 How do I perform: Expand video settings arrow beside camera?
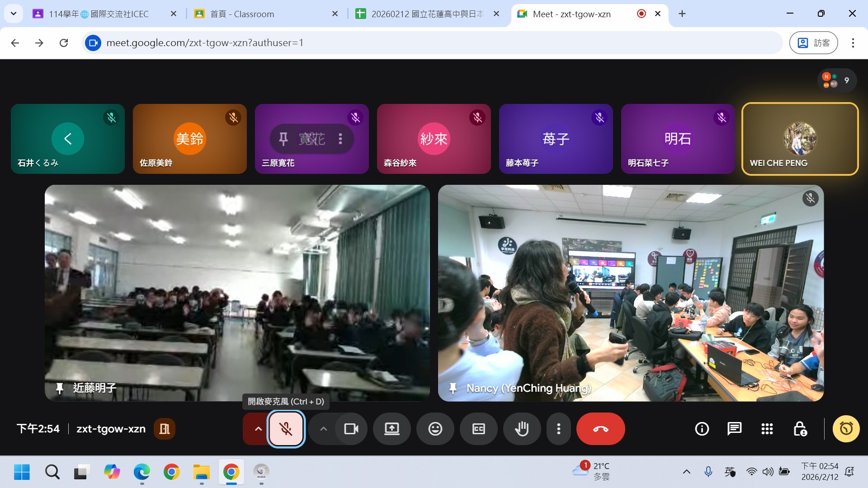tap(323, 429)
